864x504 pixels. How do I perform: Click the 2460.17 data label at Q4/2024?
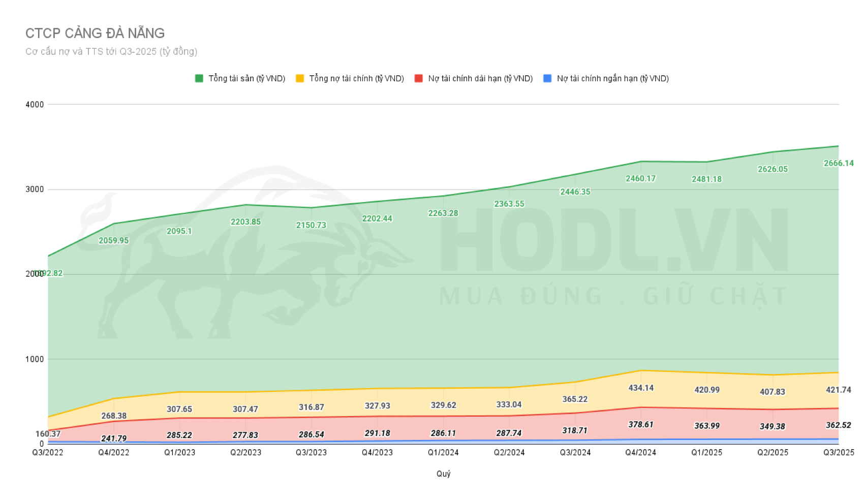click(x=640, y=178)
